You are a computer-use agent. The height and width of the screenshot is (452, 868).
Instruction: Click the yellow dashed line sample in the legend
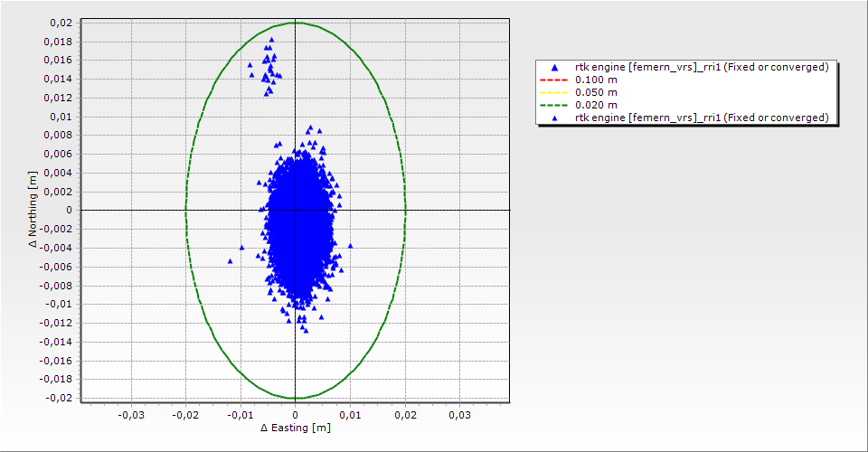click(555, 93)
